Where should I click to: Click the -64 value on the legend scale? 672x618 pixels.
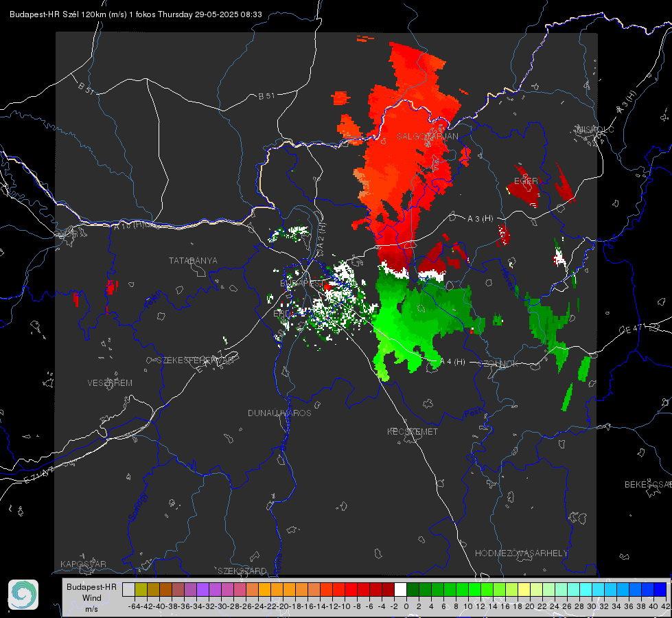pyautogui.click(x=135, y=606)
